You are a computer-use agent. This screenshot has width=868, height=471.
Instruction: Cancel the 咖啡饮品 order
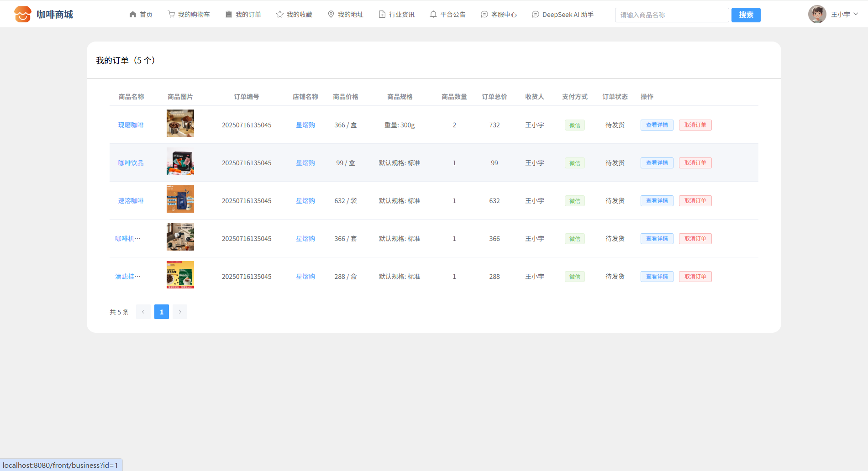coord(695,163)
